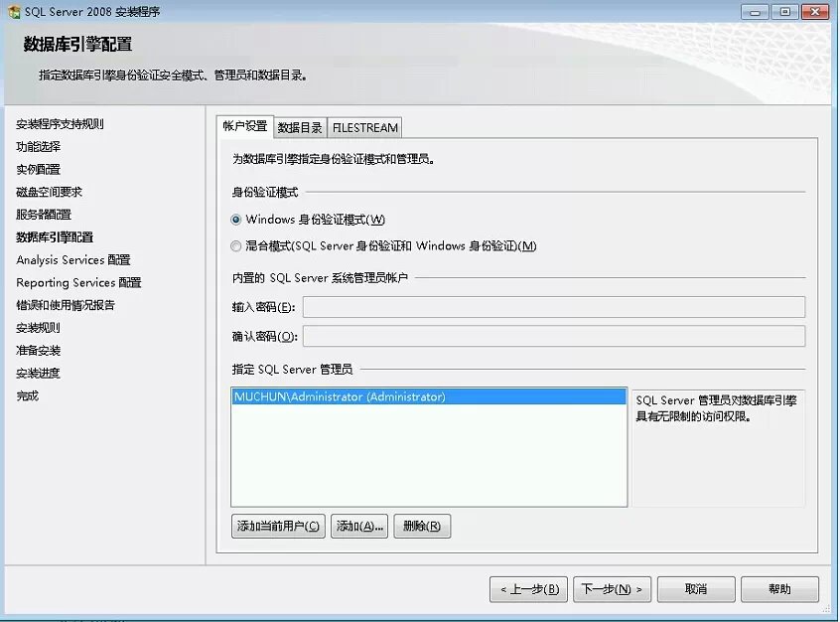Click 安装程序支持规则 in the step list
The image size is (840, 622).
(x=60, y=124)
